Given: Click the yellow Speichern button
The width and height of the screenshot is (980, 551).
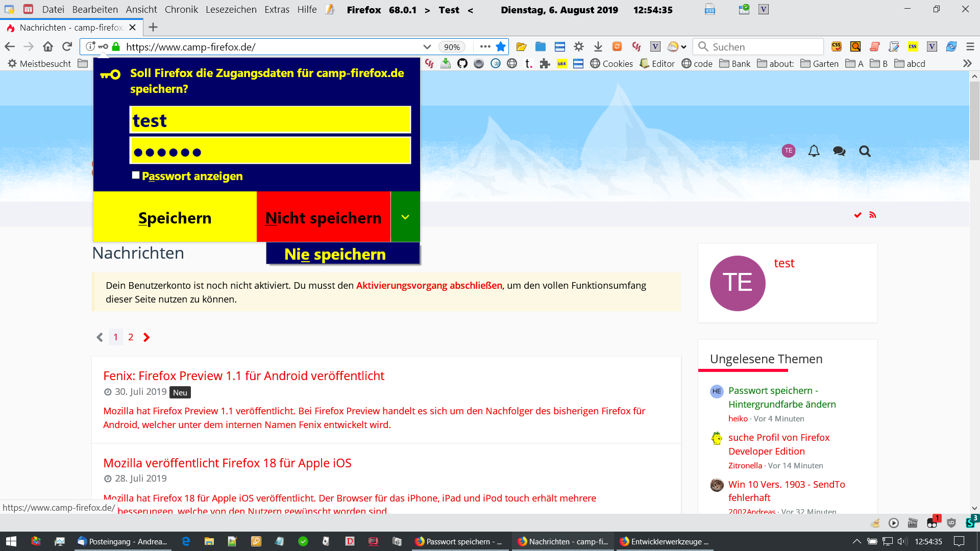Looking at the screenshot, I should point(175,217).
